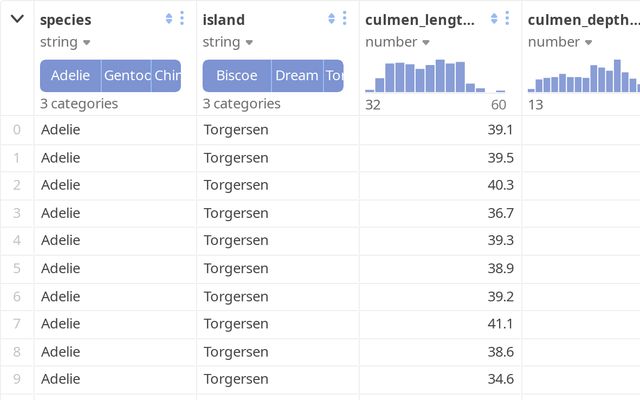Screen dimensions: 640x400
Task: Select the Dream island chip
Action: [x=296, y=76]
